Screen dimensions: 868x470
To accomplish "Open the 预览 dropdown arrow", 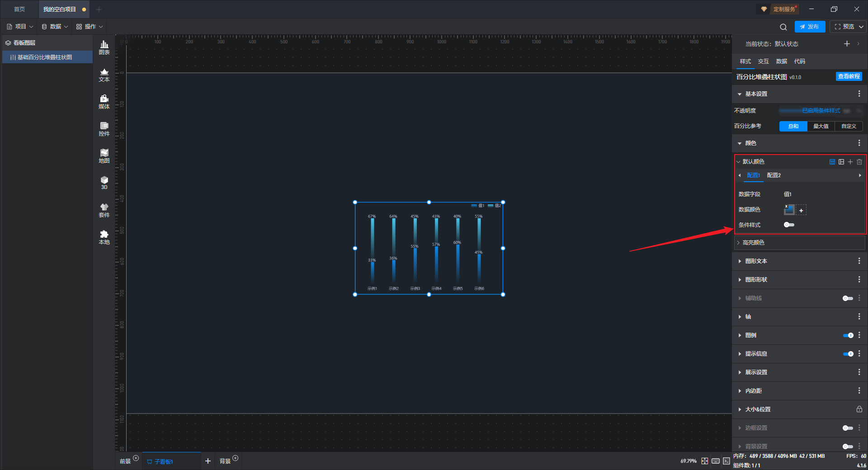I will [861, 27].
